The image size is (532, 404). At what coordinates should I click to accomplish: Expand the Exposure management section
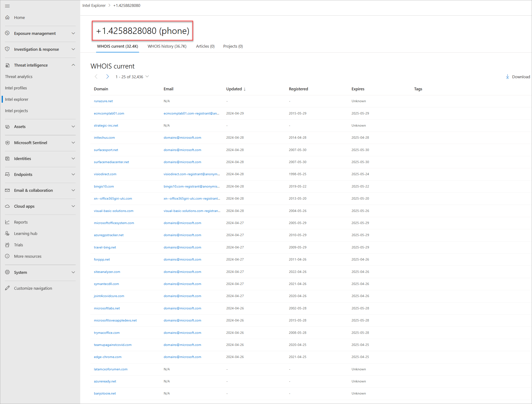click(73, 33)
